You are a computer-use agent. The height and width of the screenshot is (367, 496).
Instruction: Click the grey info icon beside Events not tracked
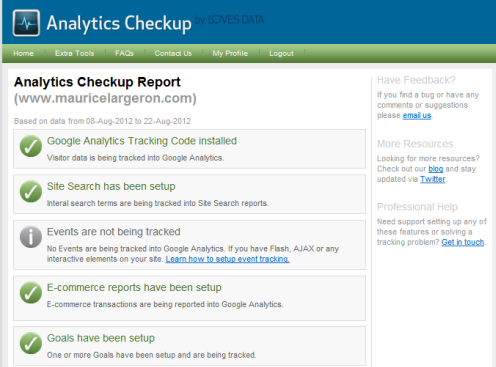coord(31,237)
